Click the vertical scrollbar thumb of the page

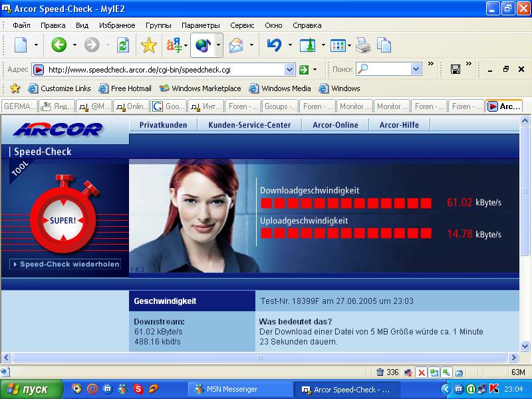(x=525, y=191)
